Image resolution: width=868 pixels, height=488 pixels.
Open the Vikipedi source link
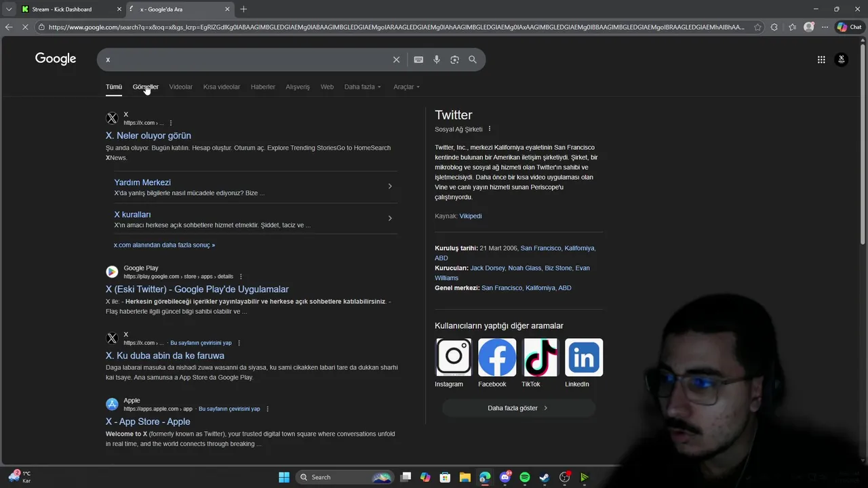471,216
